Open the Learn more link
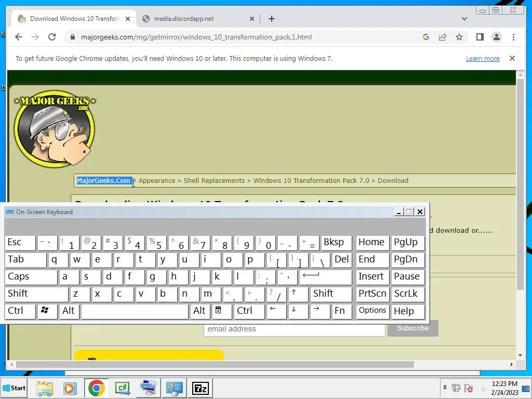The width and height of the screenshot is (532, 399). (483, 58)
